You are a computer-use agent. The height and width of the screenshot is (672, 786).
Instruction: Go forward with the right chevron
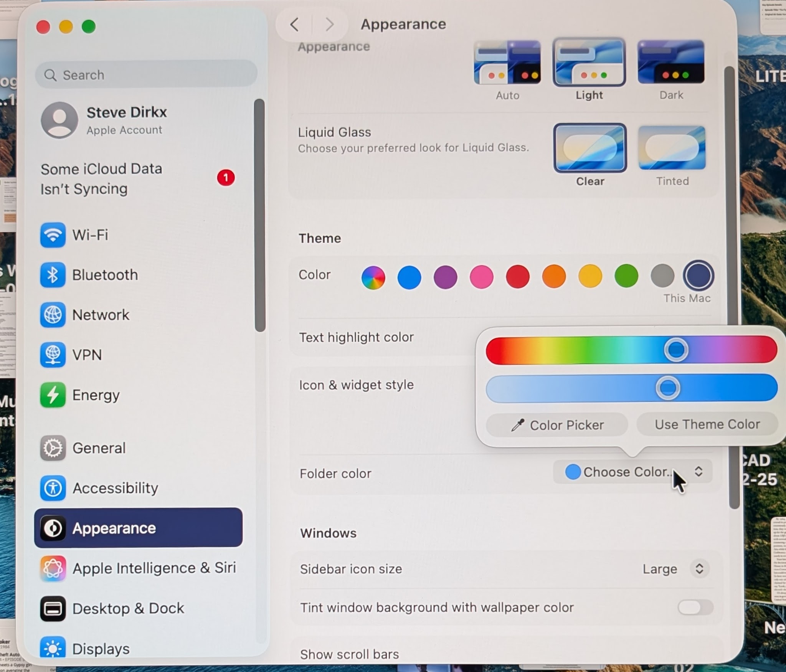point(329,25)
